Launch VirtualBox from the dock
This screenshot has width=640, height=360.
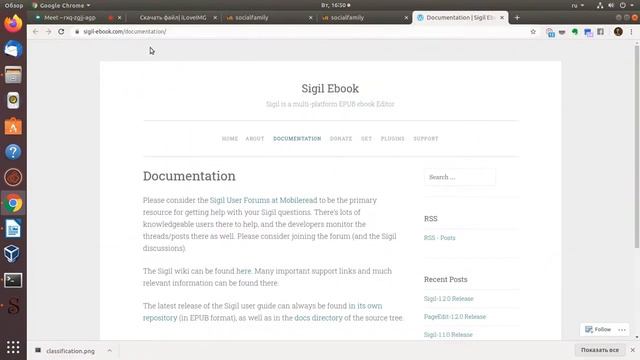pos(12,254)
